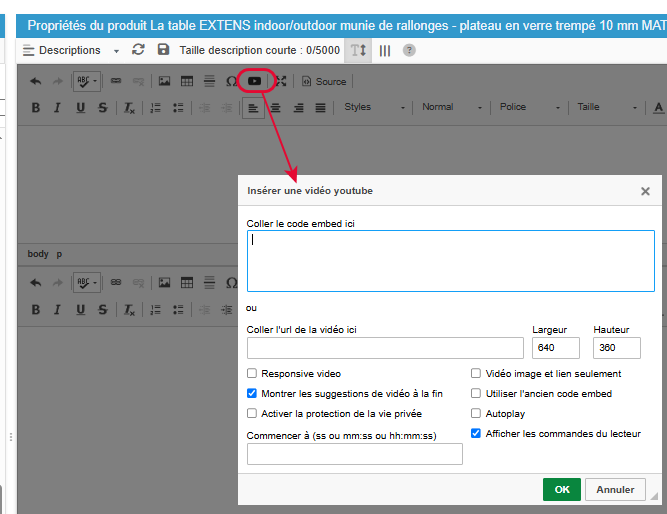
Task: Click the insert table icon in upper editor
Action: [x=186, y=81]
